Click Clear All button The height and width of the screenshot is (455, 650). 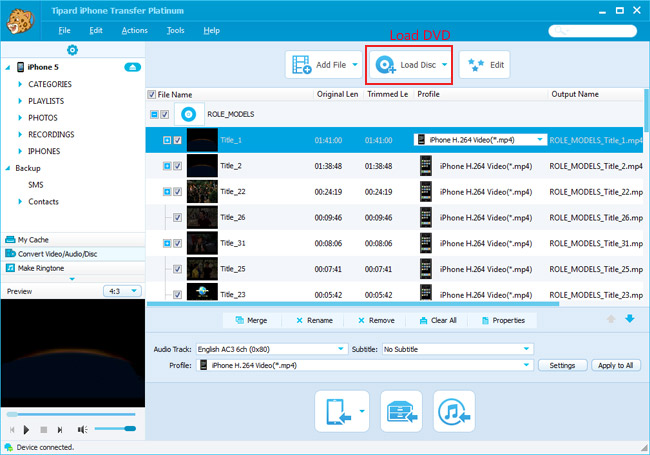438,320
